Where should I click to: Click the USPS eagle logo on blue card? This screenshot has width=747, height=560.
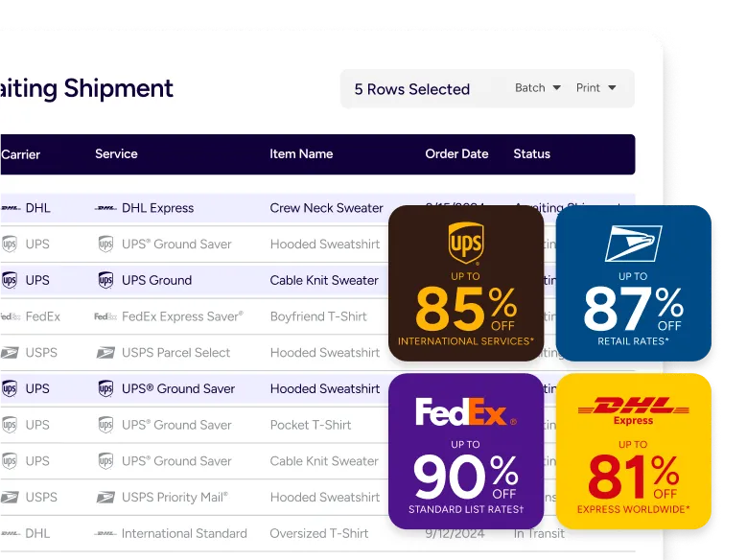pyautogui.click(x=633, y=244)
